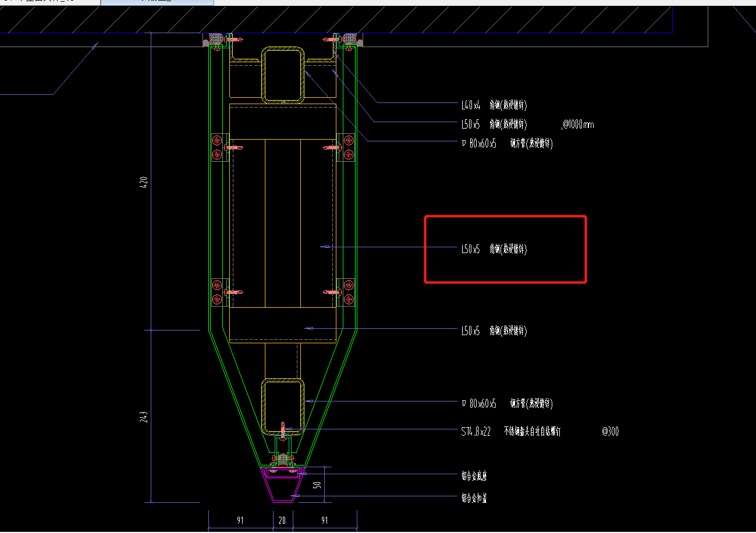Select the "铝合金底座" label
756x533 pixels.
click(x=474, y=476)
